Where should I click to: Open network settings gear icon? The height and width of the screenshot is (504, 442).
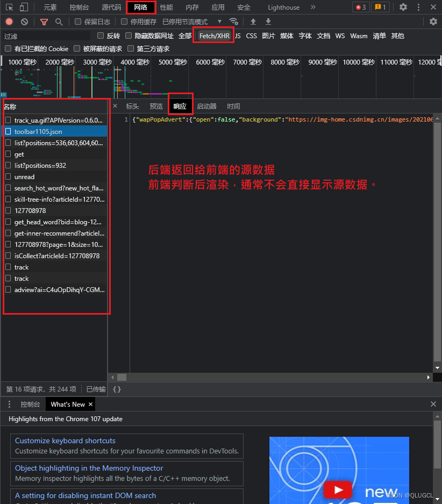coord(433,22)
